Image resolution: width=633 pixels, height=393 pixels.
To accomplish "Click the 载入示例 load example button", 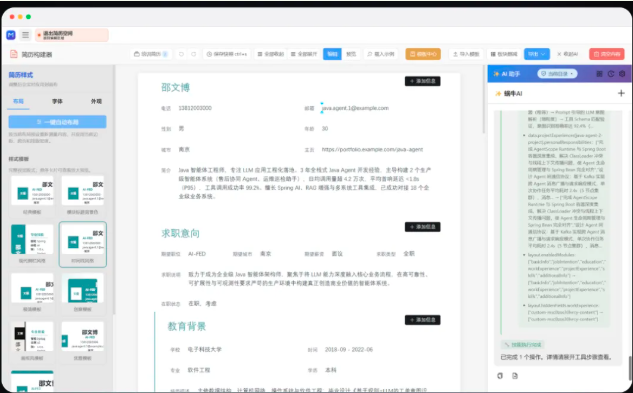I will pyautogui.click(x=381, y=54).
